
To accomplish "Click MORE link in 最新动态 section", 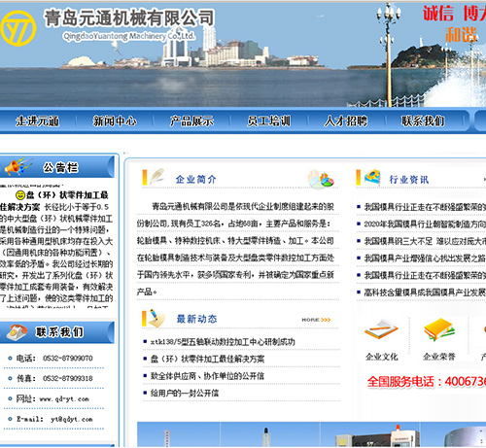I will [316, 320].
